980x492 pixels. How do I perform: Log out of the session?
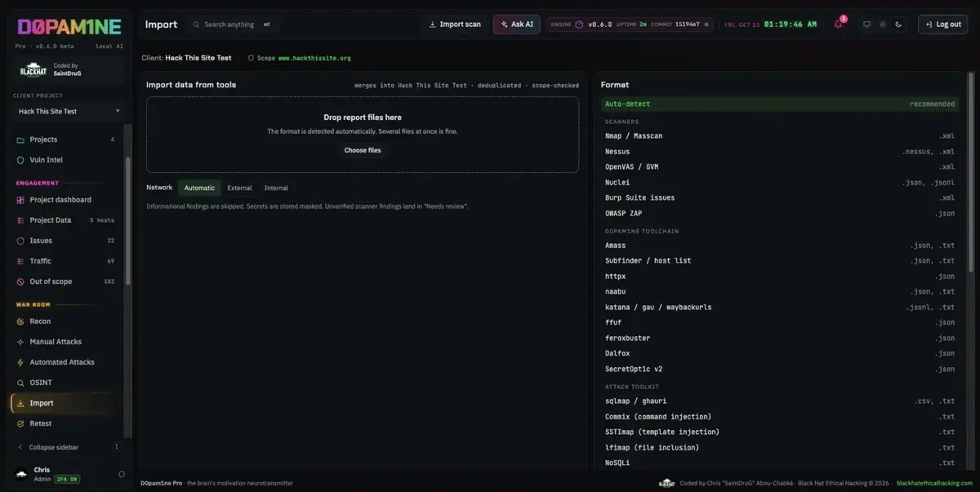pos(942,24)
